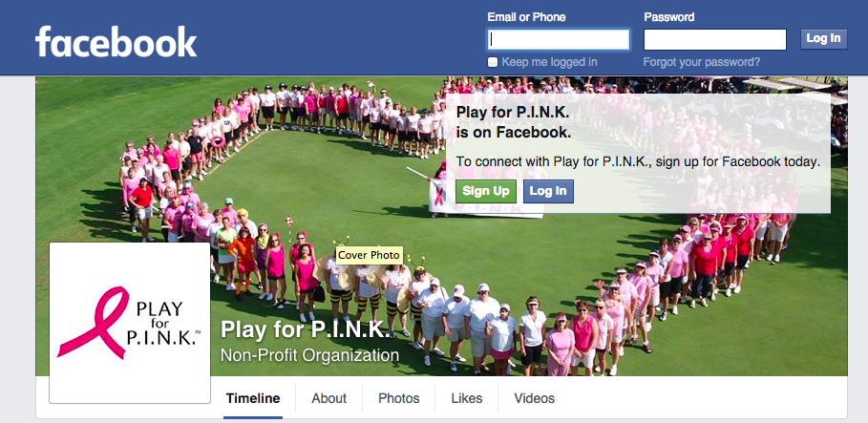Focus the Email or Phone field
Viewport: 868px width, 423px height.
[558, 39]
